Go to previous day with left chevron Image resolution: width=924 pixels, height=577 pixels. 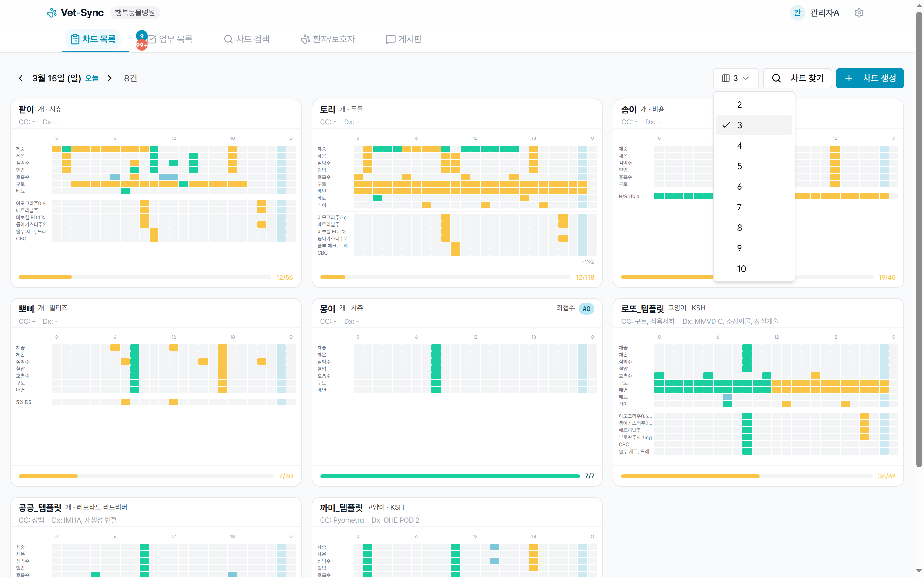(x=21, y=78)
